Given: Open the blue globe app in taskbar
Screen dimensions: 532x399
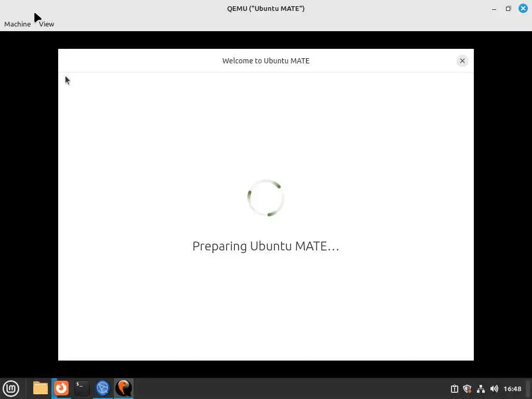Looking at the screenshot, I should point(102,388).
